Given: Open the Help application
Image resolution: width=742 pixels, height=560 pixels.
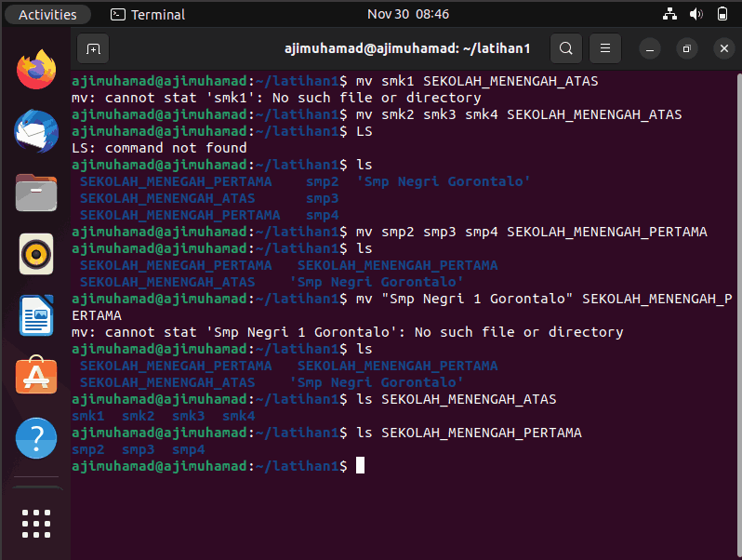Looking at the screenshot, I should tap(36, 438).
